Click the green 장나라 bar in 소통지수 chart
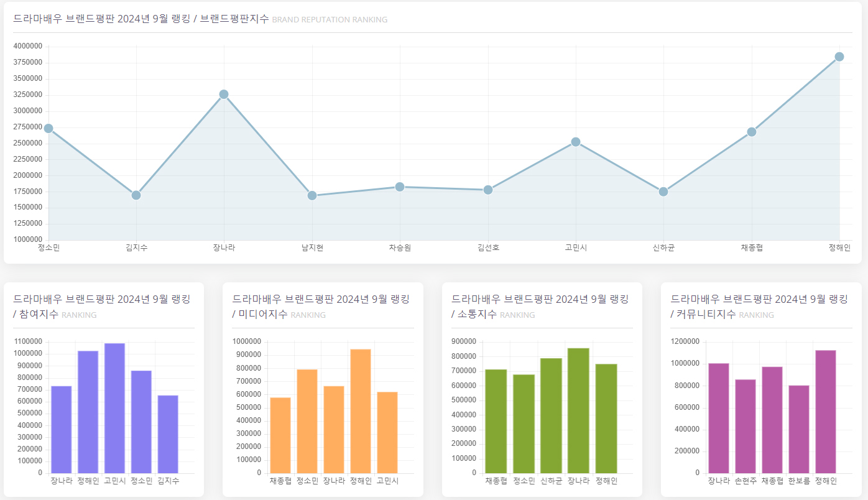Image resolution: width=868 pixels, height=500 pixels. tap(578, 410)
